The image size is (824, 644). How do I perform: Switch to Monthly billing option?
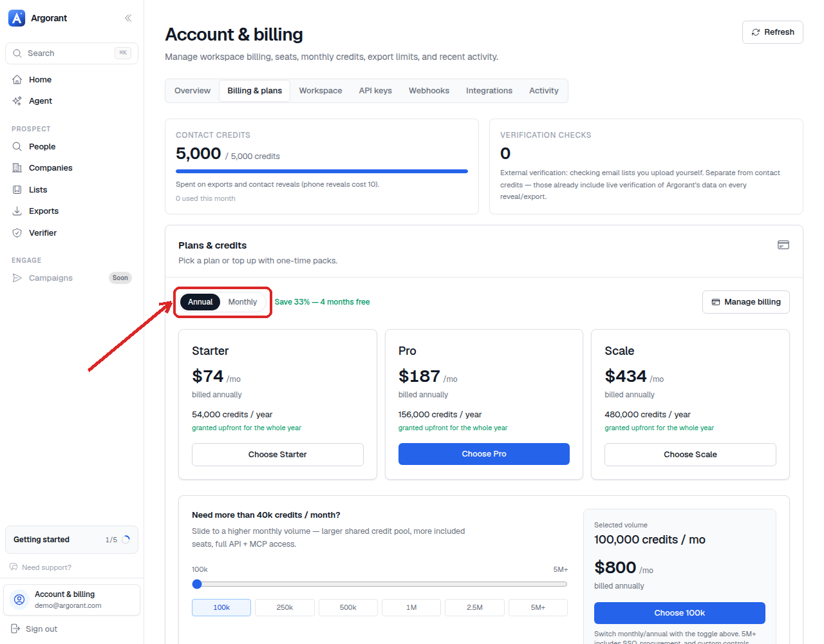pos(243,302)
